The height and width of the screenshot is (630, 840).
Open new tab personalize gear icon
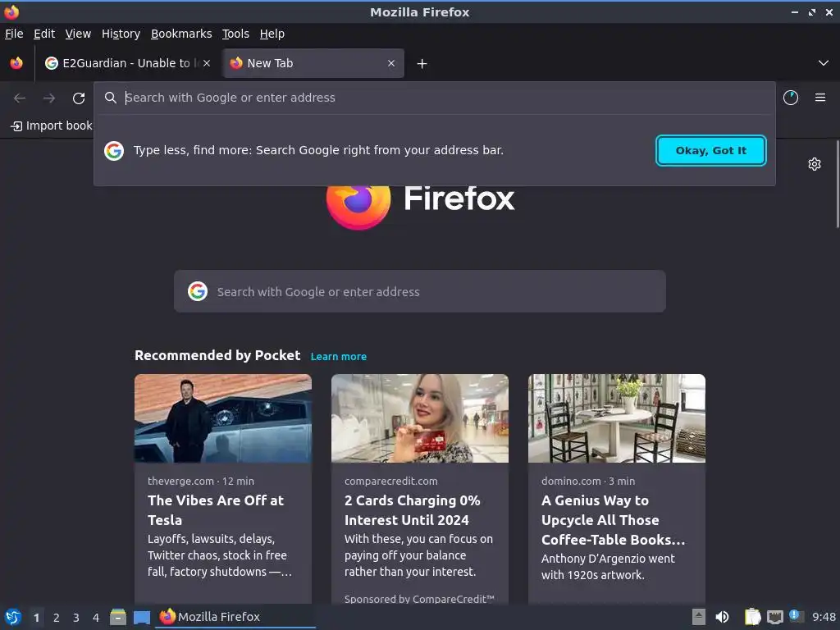(815, 164)
